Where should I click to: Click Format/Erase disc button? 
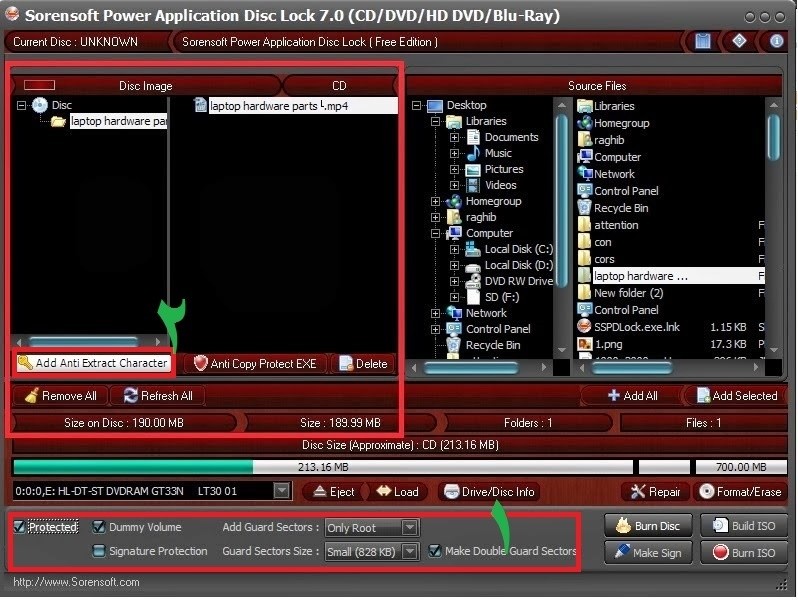(737, 492)
